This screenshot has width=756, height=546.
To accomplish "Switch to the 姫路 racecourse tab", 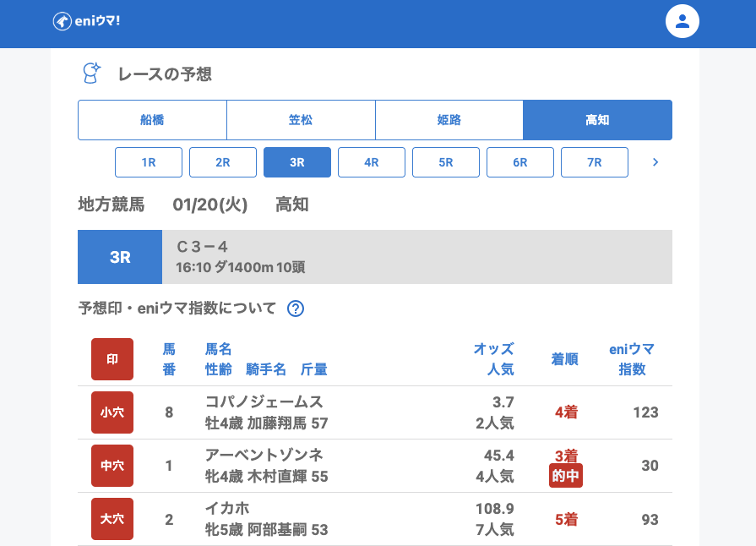I will click(x=449, y=120).
